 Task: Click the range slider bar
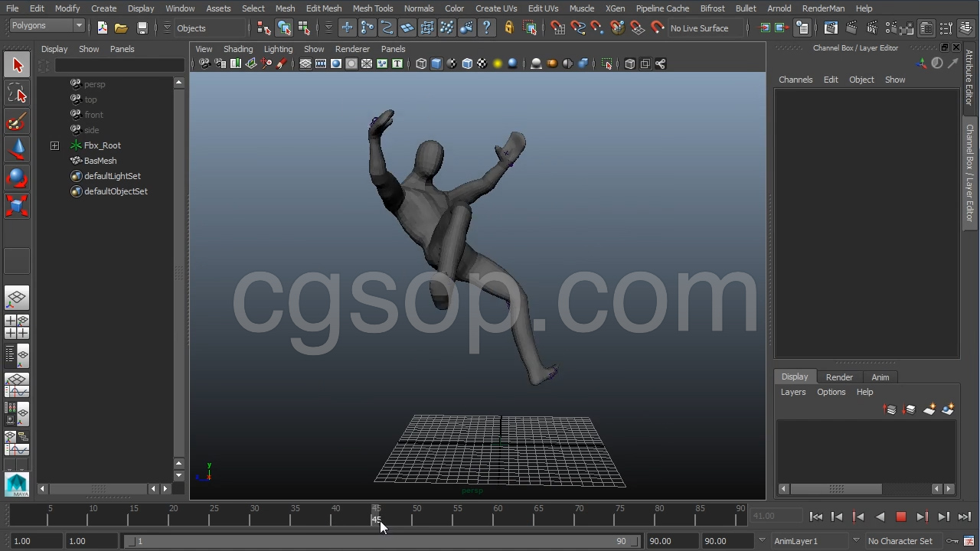click(x=383, y=541)
